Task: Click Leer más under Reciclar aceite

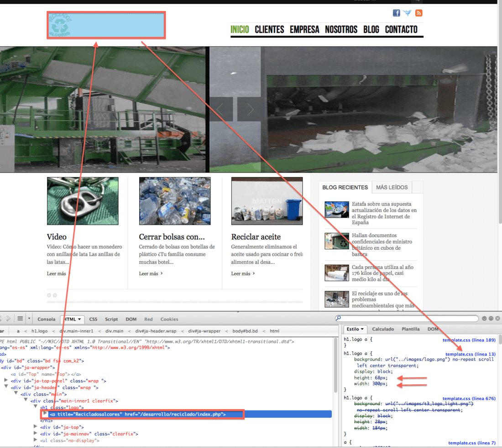Action: point(243,274)
